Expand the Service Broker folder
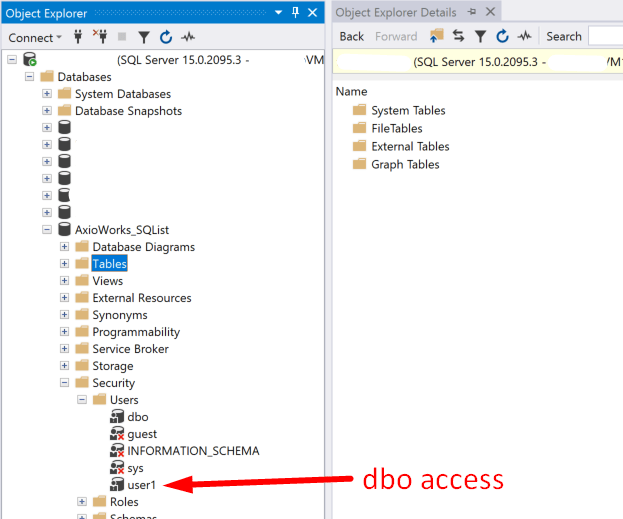Image resolution: width=623 pixels, height=519 pixels. [64, 349]
